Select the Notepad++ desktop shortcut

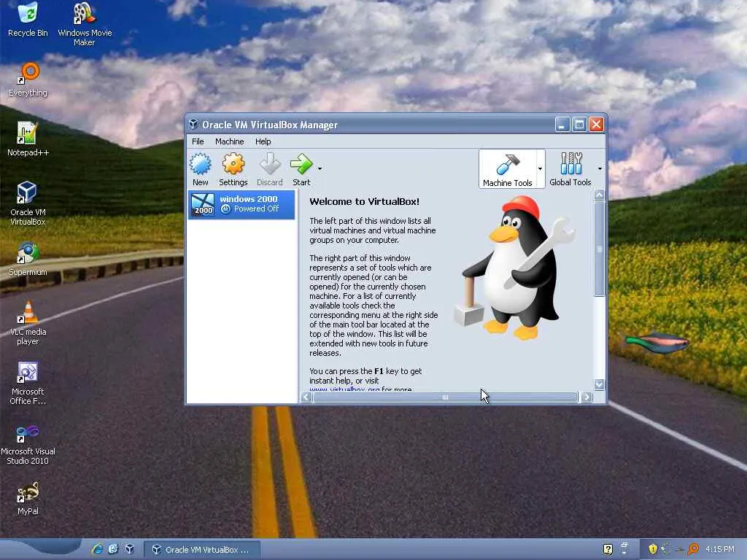(28, 139)
